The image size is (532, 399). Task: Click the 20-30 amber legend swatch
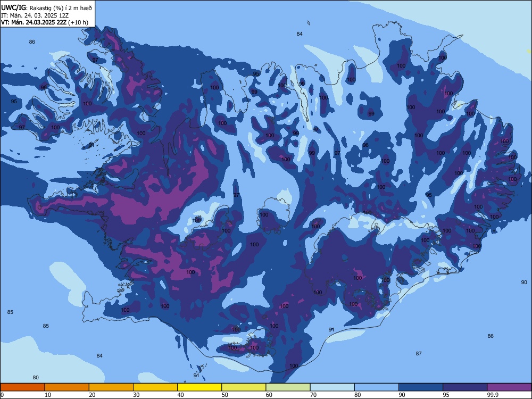point(111,387)
